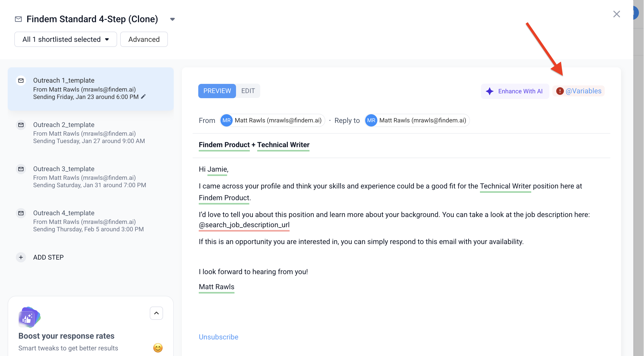This screenshot has width=644, height=356.
Task: Open the All 1 shortlisted selected dropdown
Action: (x=66, y=39)
